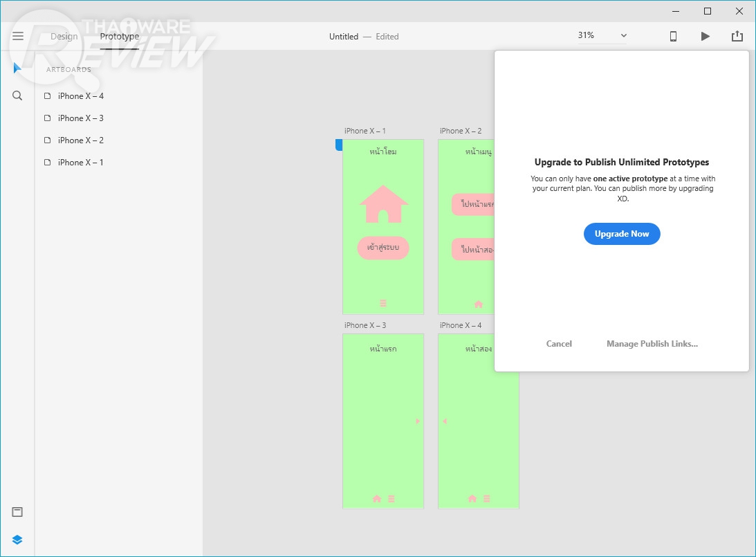The width and height of the screenshot is (756, 557).
Task: Click the iPhone X – 4 artboard list icon
Action: coord(47,96)
